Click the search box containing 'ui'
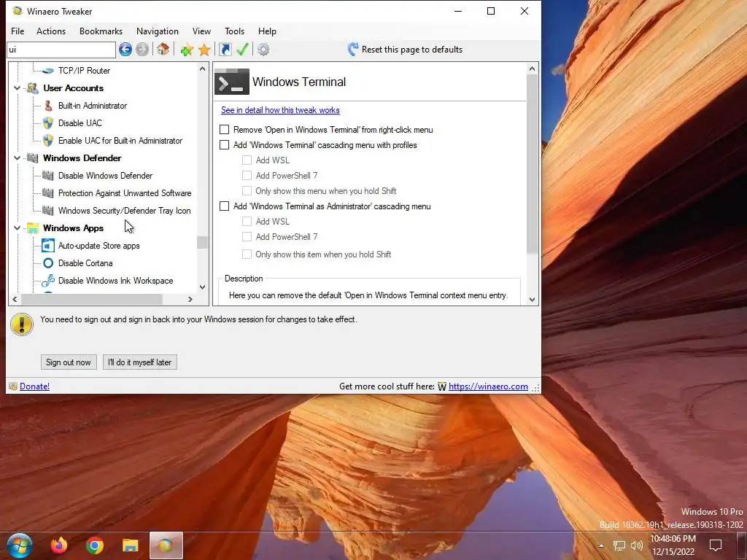Image resolution: width=747 pixels, height=560 pixels. click(x=61, y=50)
